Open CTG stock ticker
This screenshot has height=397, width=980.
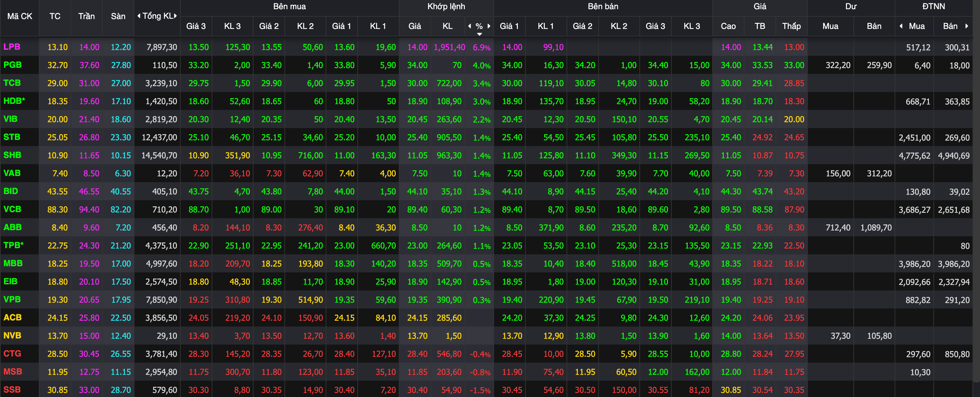12,354
